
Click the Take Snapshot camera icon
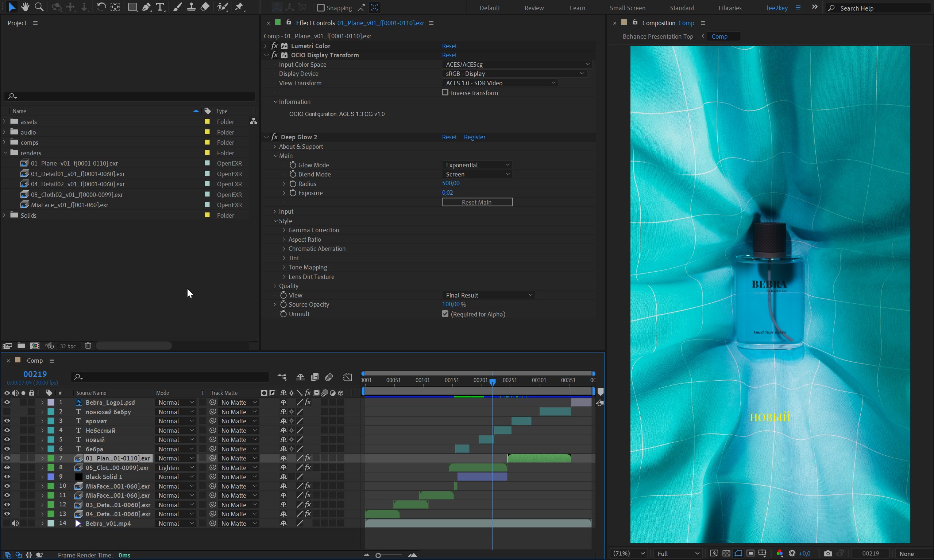tap(827, 553)
